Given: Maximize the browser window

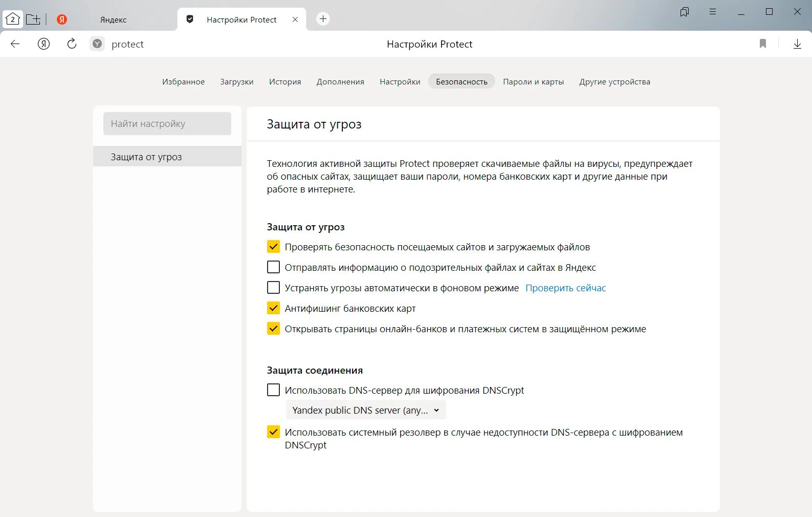Looking at the screenshot, I should pyautogui.click(x=769, y=12).
